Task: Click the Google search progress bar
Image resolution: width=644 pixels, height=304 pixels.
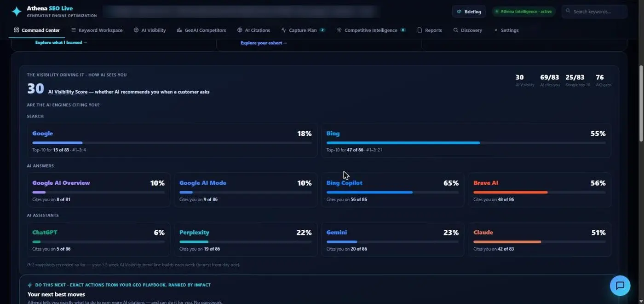Action: 172,143
